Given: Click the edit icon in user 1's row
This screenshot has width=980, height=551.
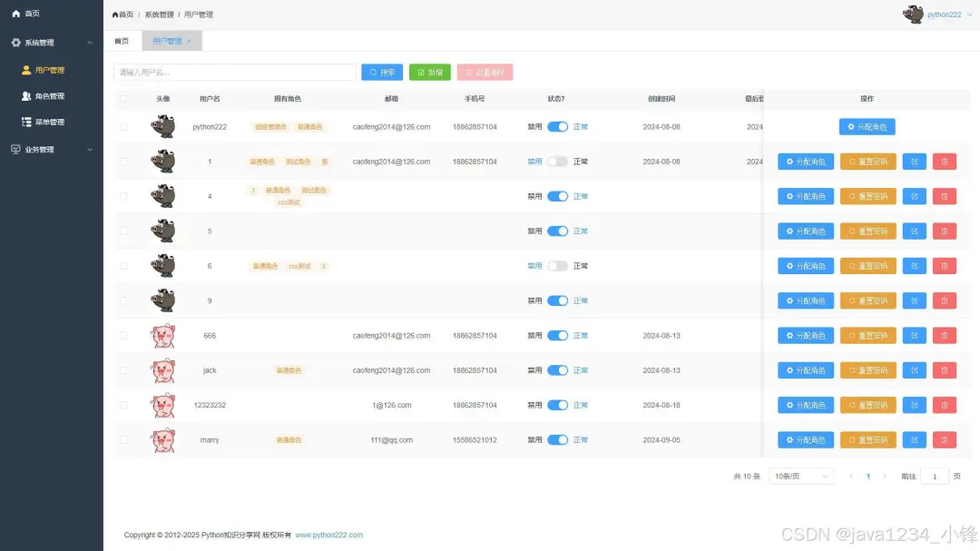Looking at the screenshot, I should click(914, 161).
